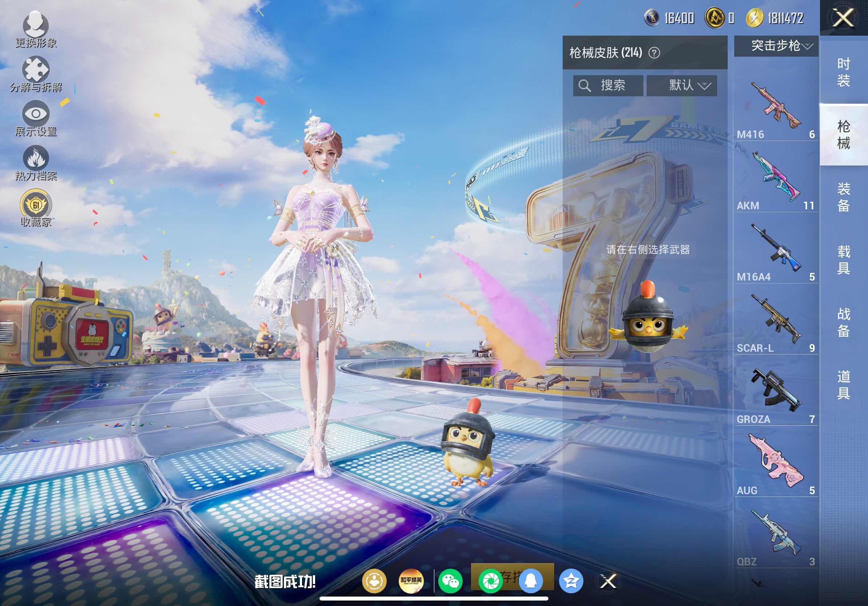The width and height of the screenshot is (868, 606).
Task: Click the 搜索 search field
Action: click(x=608, y=85)
